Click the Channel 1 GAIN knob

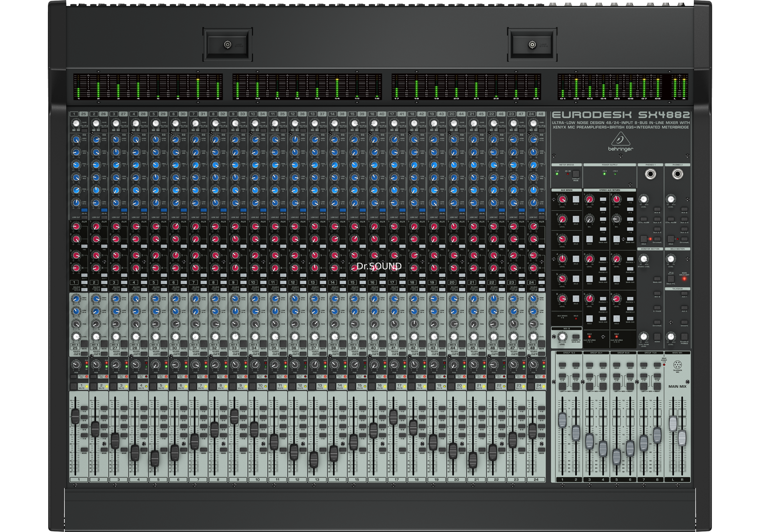point(76,123)
